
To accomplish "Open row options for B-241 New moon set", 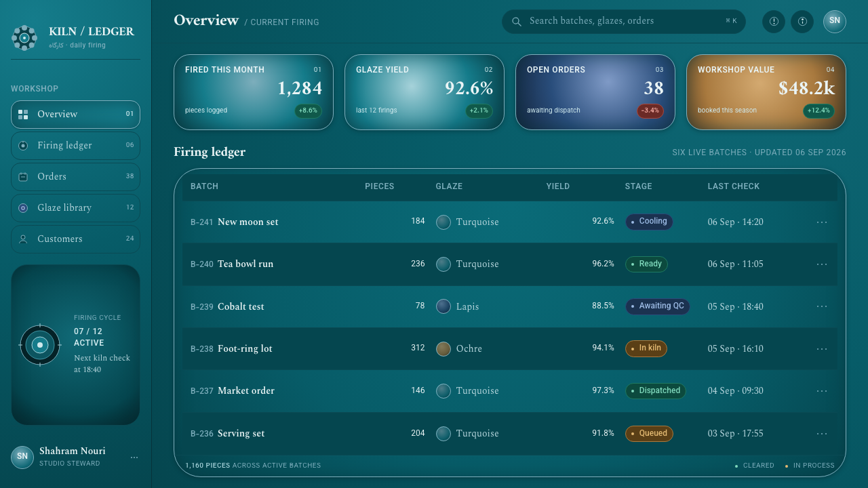I will [x=822, y=222].
